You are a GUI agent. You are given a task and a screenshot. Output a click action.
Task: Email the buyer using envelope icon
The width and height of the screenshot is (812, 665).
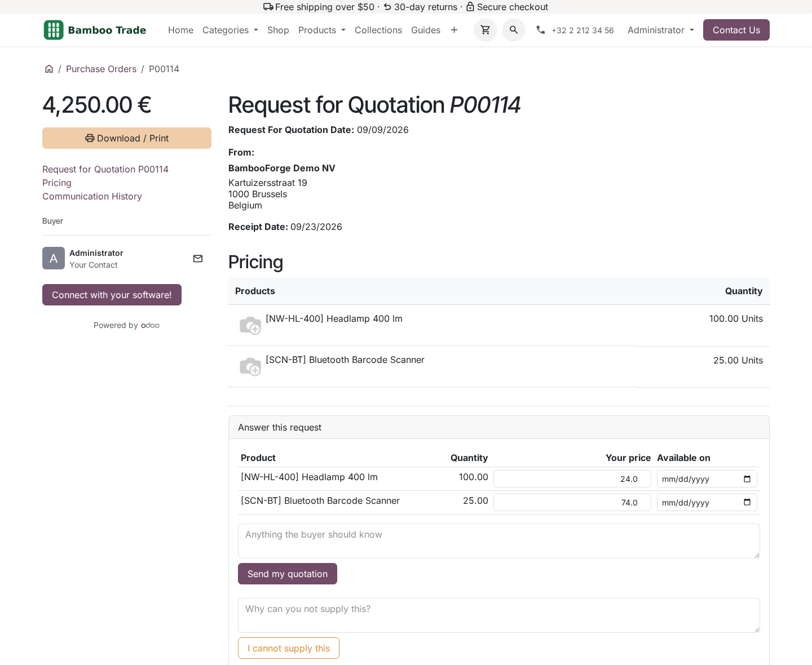(x=198, y=259)
